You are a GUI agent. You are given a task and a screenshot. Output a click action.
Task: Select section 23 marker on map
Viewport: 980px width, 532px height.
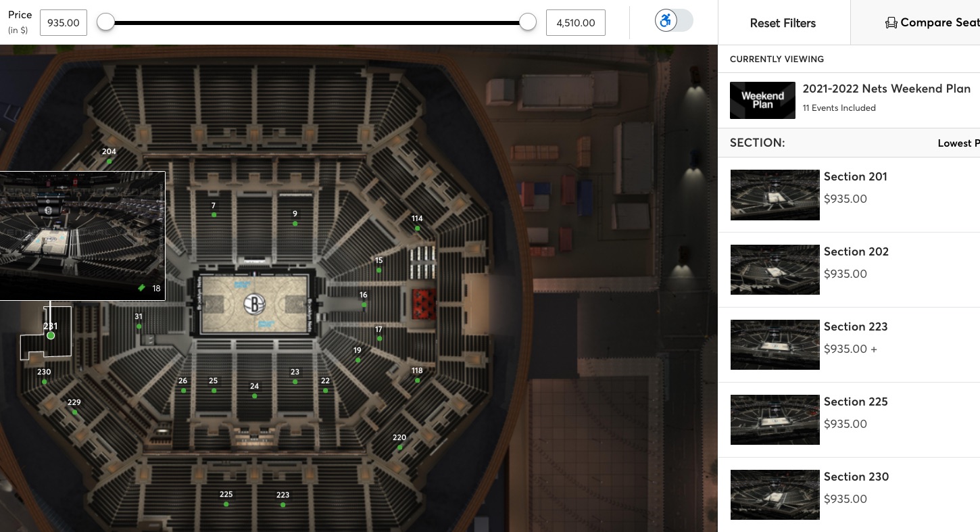pyautogui.click(x=295, y=382)
